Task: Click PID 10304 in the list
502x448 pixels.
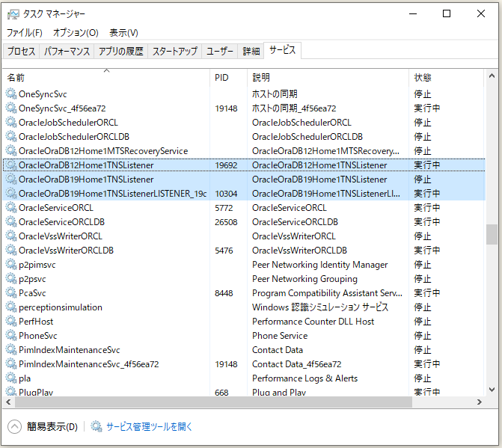Action: tap(226, 194)
